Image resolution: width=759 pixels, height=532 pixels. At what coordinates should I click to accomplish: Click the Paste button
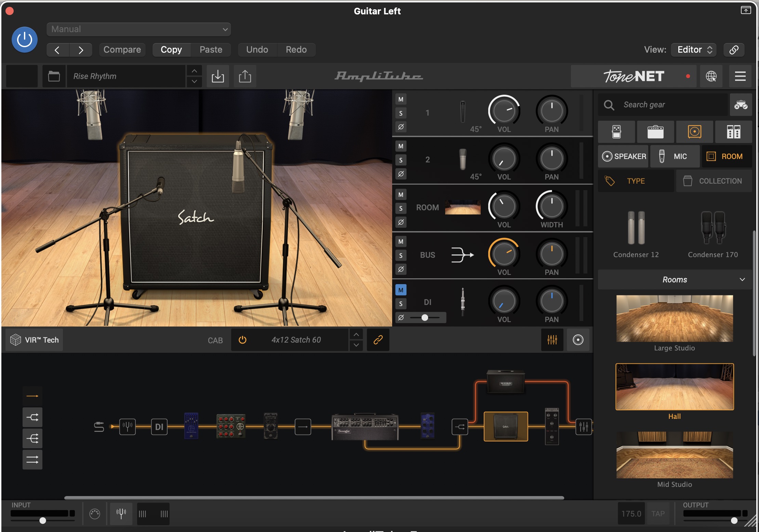pos(211,50)
